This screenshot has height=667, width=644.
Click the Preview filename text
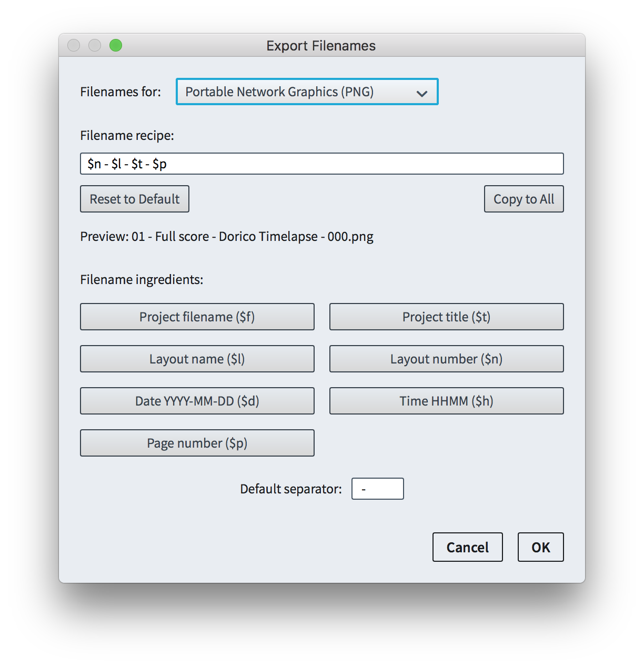(x=227, y=237)
